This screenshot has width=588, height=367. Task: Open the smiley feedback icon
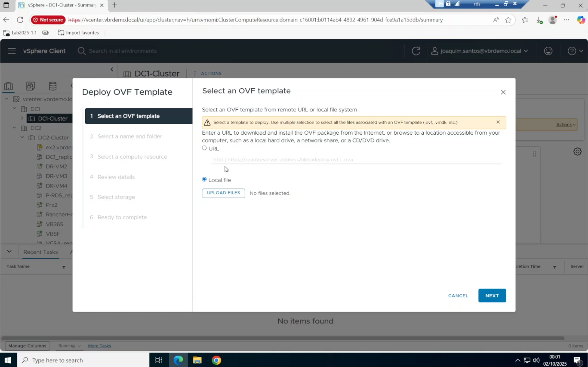548,51
